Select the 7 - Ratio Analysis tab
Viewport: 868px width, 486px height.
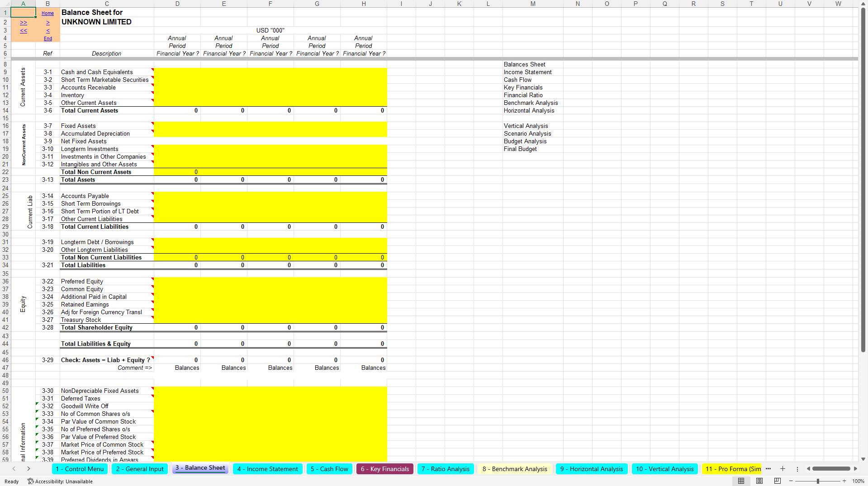click(446, 469)
